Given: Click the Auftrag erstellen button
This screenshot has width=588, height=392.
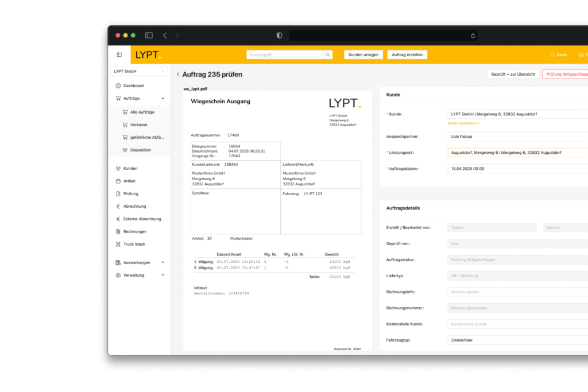Looking at the screenshot, I should pyautogui.click(x=407, y=55).
